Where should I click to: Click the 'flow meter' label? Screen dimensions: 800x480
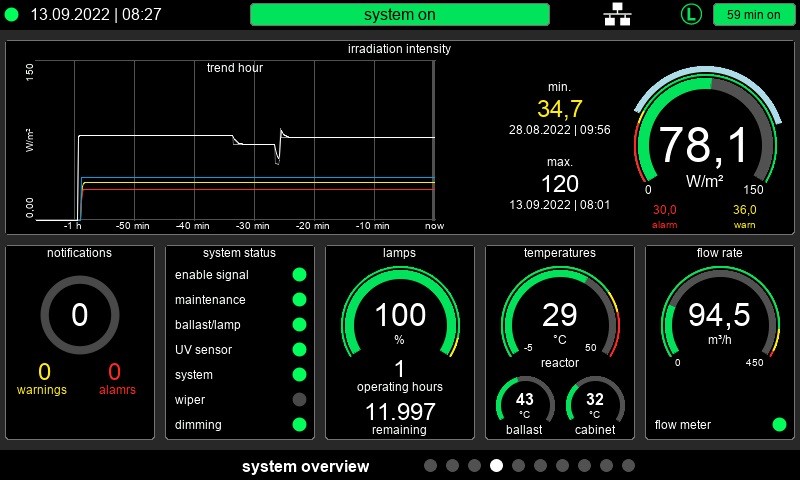pos(683,424)
